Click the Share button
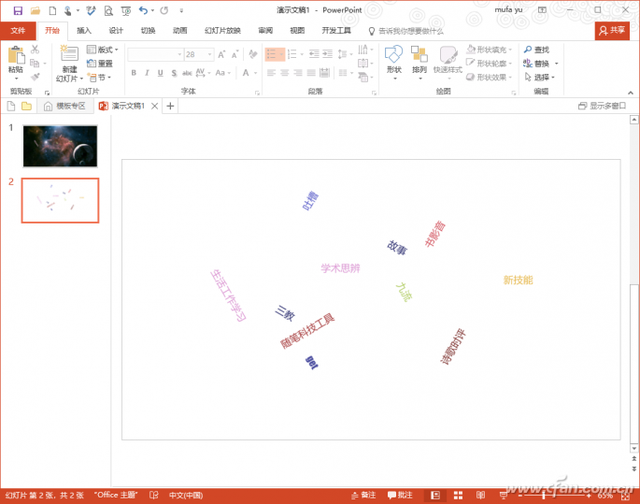Screen dimensions: 640x504 612,31
